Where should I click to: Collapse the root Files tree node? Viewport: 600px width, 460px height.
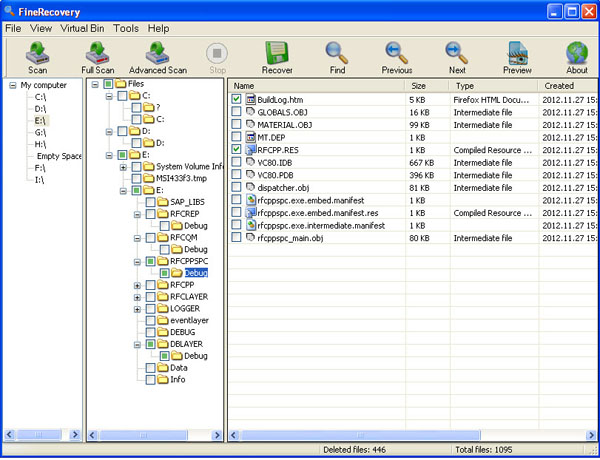(94, 84)
